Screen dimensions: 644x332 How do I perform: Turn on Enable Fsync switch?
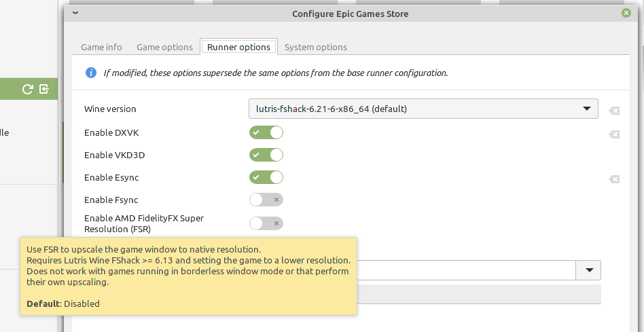266,200
